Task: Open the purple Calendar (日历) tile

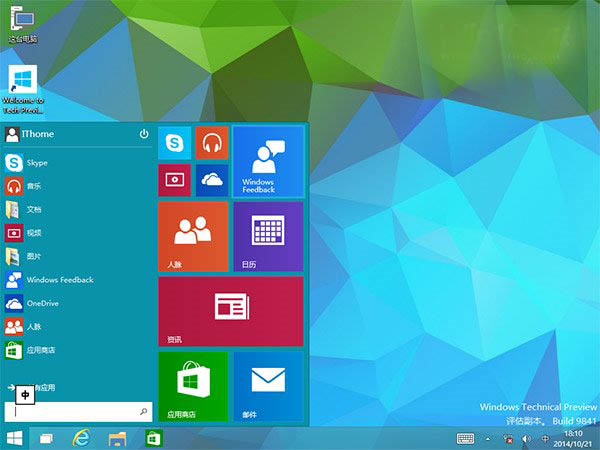Action: click(267, 236)
